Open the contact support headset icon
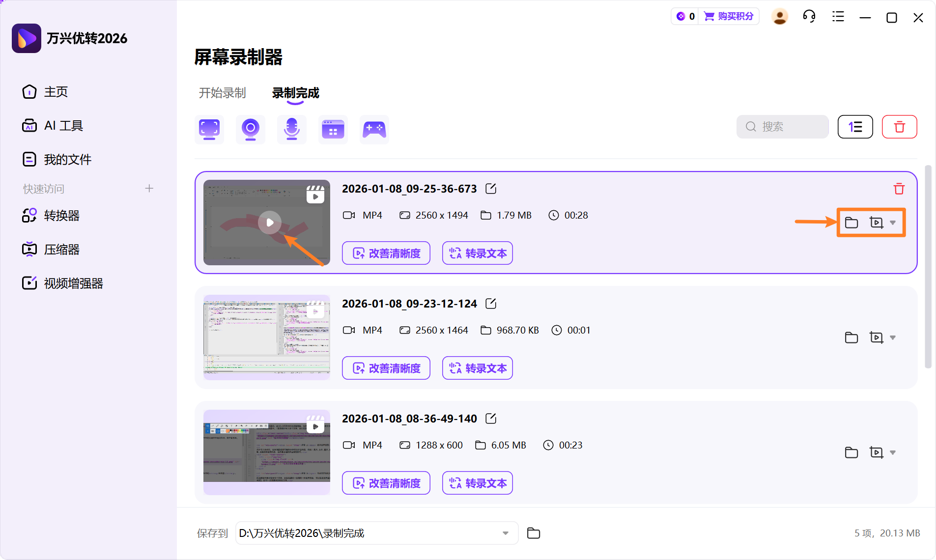936x560 pixels. (x=809, y=16)
